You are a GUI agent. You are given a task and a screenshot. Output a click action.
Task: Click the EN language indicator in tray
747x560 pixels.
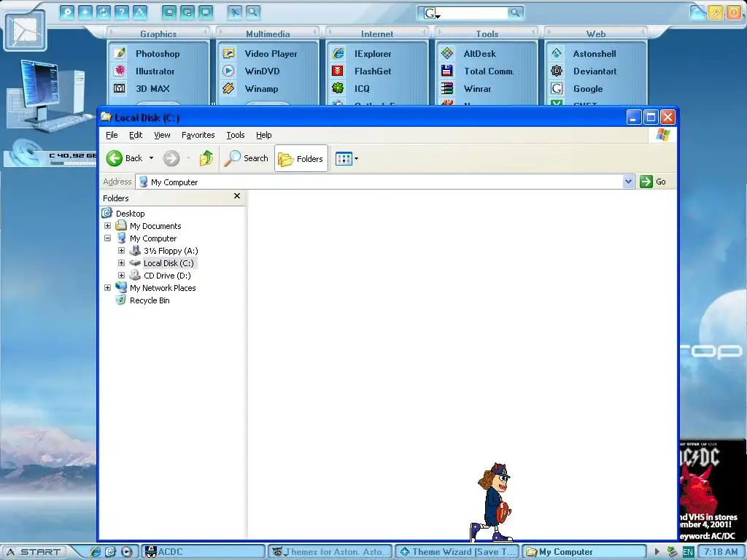(688, 552)
